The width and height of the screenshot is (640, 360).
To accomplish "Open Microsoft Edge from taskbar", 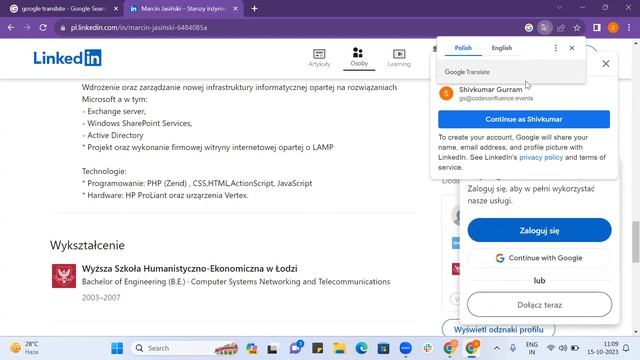I will tap(361, 348).
